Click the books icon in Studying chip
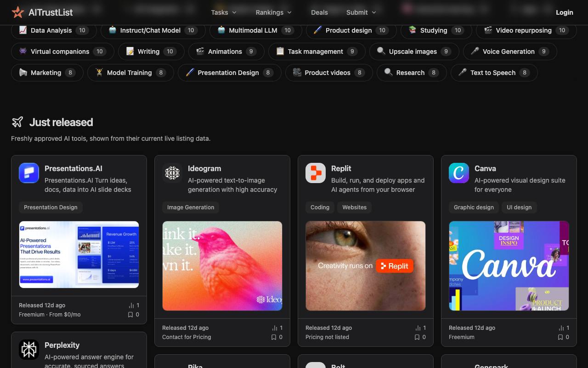The height and width of the screenshot is (368, 588). (413, 30)
